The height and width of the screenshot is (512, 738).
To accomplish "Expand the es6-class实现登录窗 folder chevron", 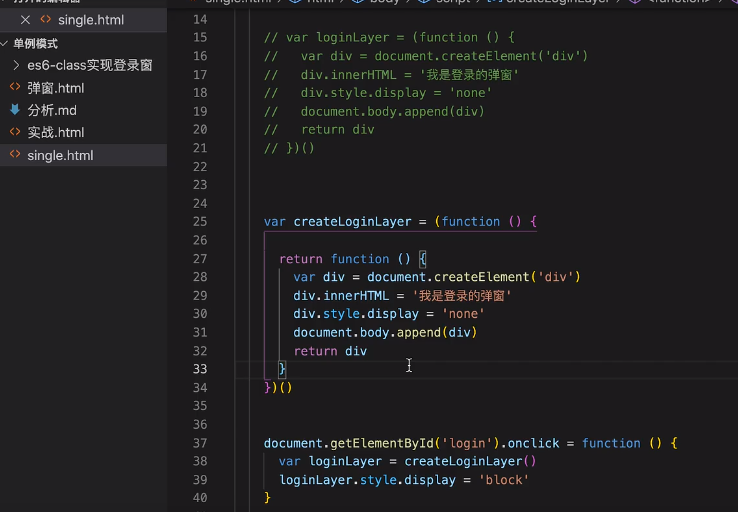I will click(x=16, y=65).
